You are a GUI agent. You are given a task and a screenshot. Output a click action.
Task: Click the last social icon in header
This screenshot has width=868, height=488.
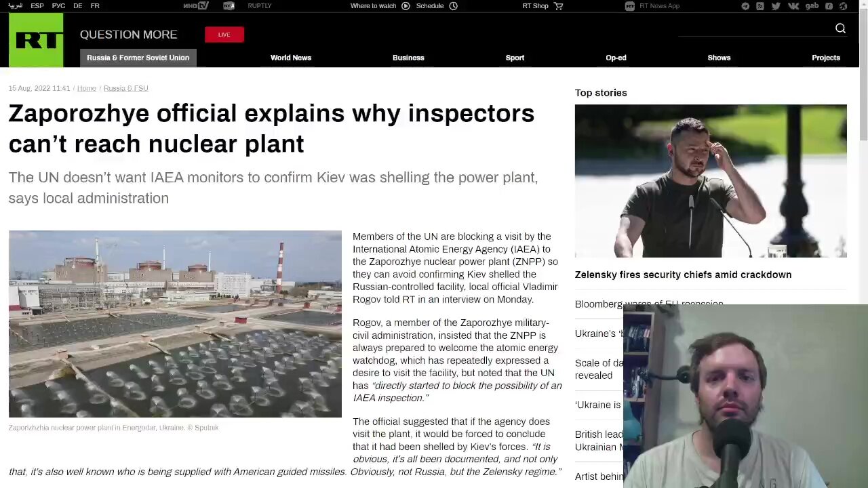point(844,6)
